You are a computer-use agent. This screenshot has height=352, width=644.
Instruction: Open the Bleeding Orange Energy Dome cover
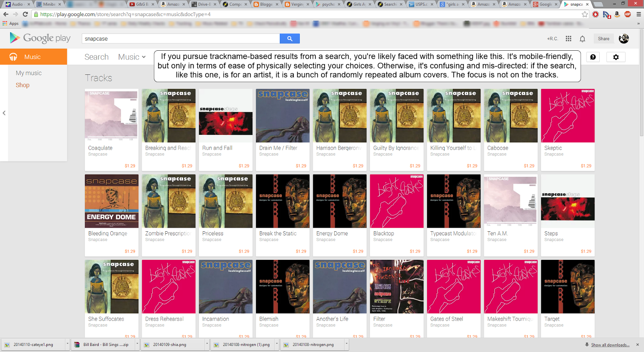click(111, 201)
